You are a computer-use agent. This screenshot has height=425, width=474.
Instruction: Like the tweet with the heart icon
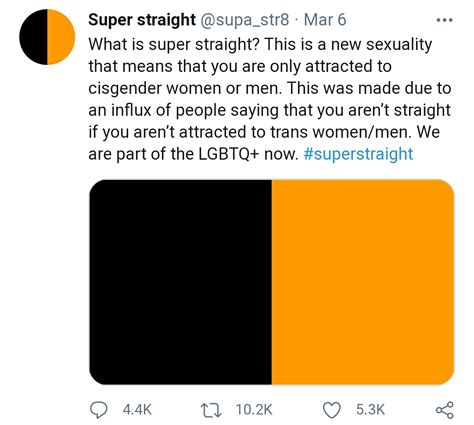332,410
